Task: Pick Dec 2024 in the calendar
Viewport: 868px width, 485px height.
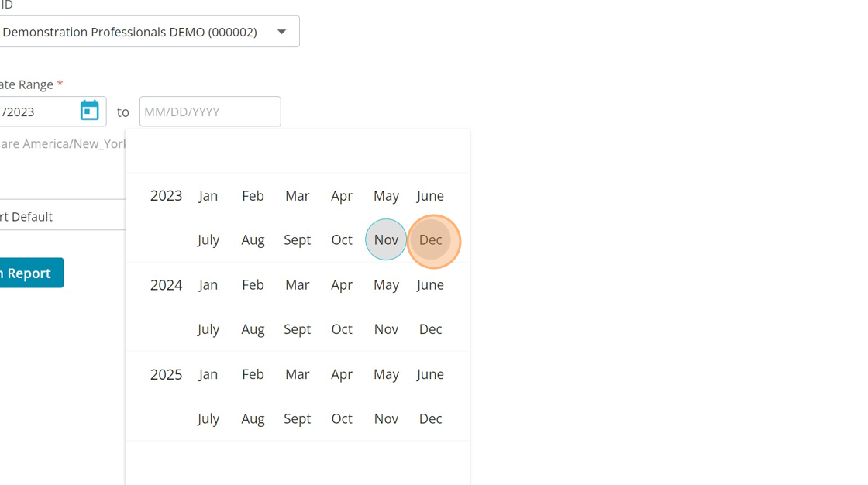Action: pyautogui.click(x=430, y=329)
